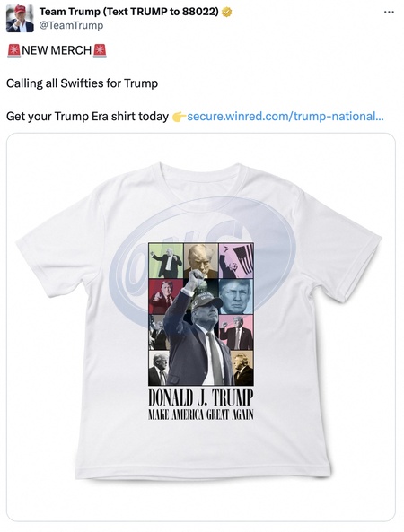Click the Team Trump display name
The width and height of the screenshot is (404, 532).
tap(129, 12)
